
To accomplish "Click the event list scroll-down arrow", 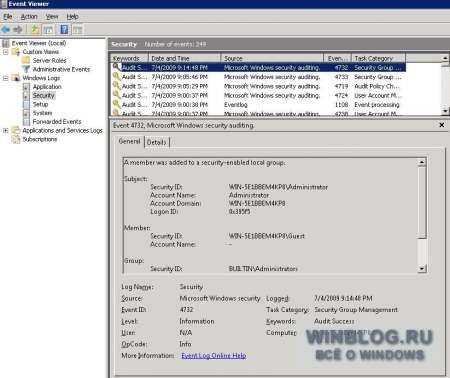I will pos(445,111).
